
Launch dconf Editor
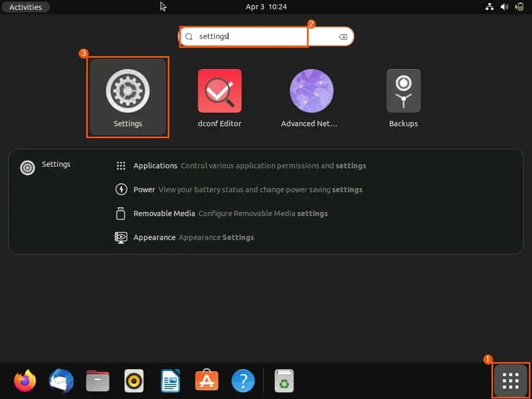[219, 91]
